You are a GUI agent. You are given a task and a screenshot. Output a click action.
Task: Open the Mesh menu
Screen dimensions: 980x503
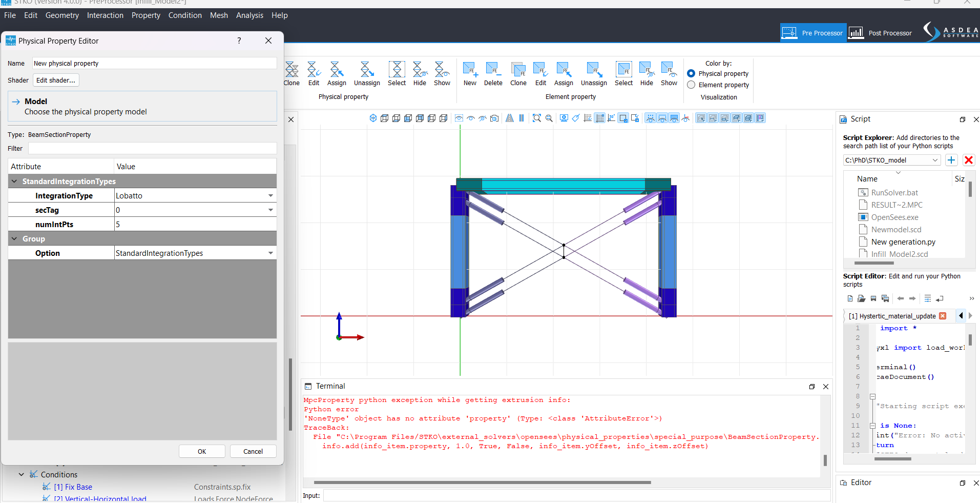pos(219,15)
